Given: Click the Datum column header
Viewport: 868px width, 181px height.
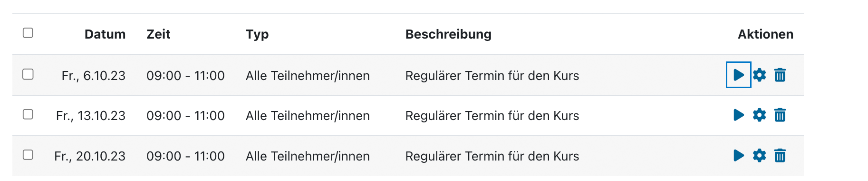Looking at the screenshot, I should tap(105, 34).
